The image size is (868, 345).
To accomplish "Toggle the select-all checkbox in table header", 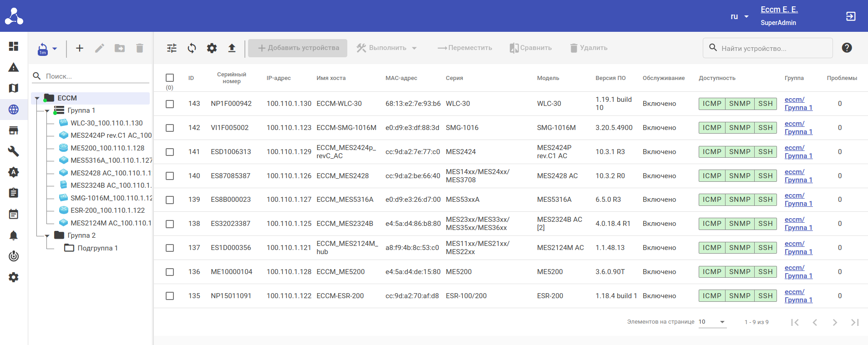I will [x=170, y=78].
